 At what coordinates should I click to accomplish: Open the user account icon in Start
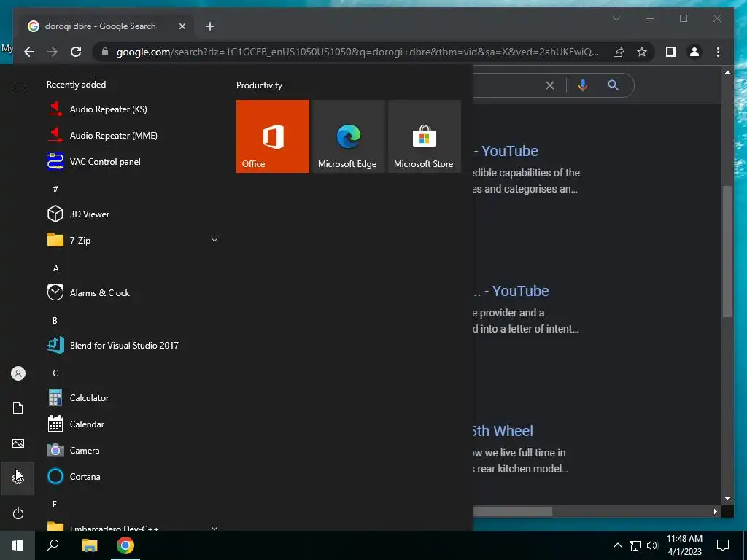pos(18,373)
